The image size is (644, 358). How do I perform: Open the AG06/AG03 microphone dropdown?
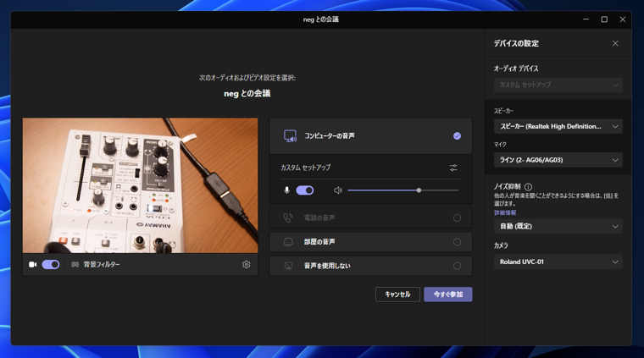click(x=558, y=160)
